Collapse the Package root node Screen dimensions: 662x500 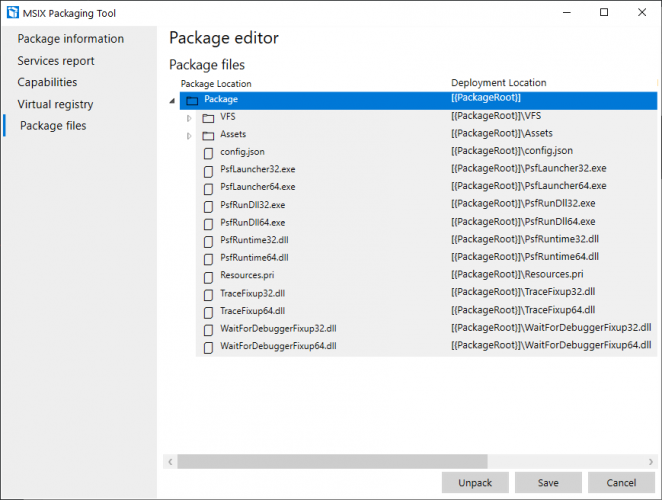click(173, 100)
